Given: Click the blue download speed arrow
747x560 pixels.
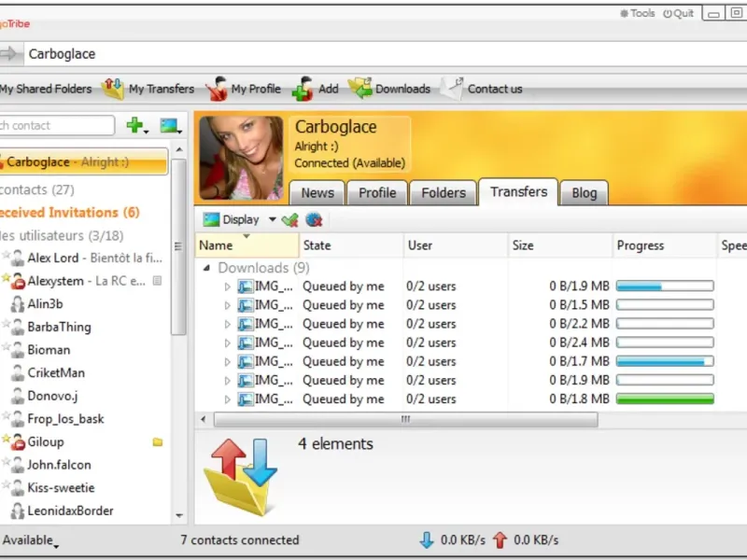Looking at the screenshot, I should point(427,540).
